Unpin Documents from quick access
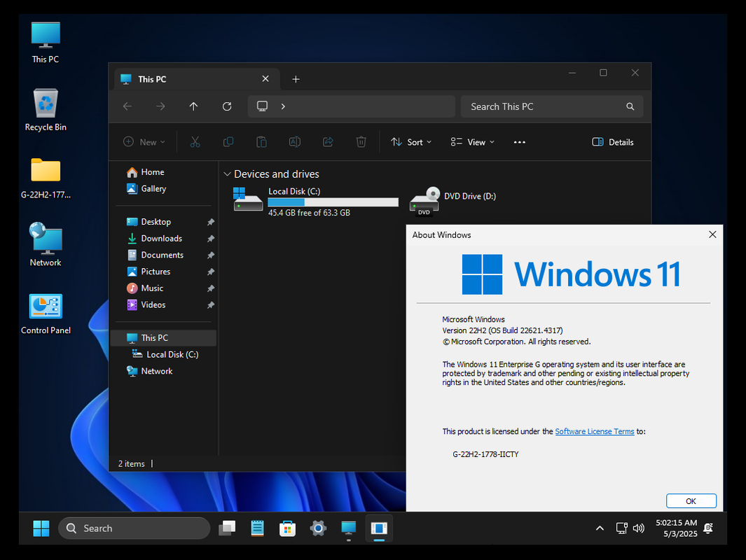This screenshot has width=746, height=560. click(x=211, y=255)
